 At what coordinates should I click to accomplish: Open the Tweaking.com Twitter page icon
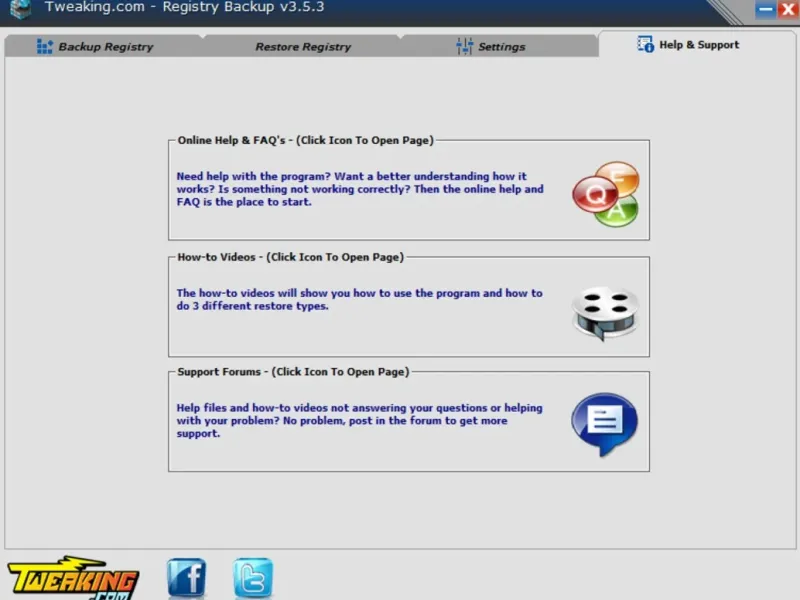[253, 578]
